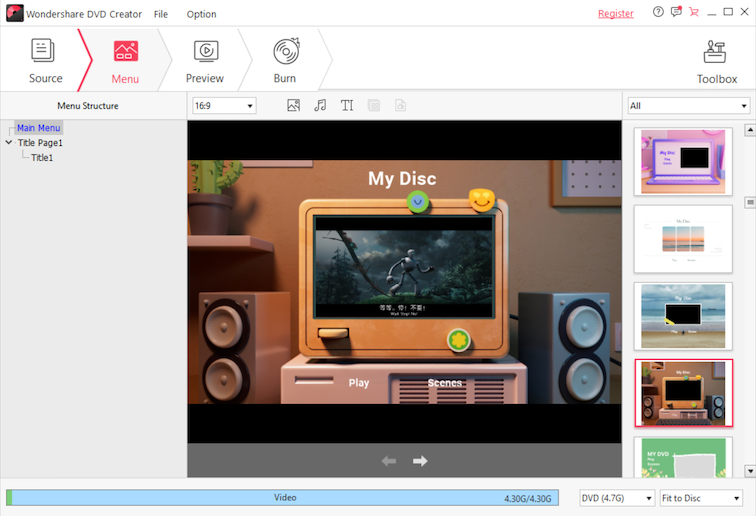Select Title1 in the tree
The width and height of the screenshot is (756, 516).
click(x=42, y=158)
